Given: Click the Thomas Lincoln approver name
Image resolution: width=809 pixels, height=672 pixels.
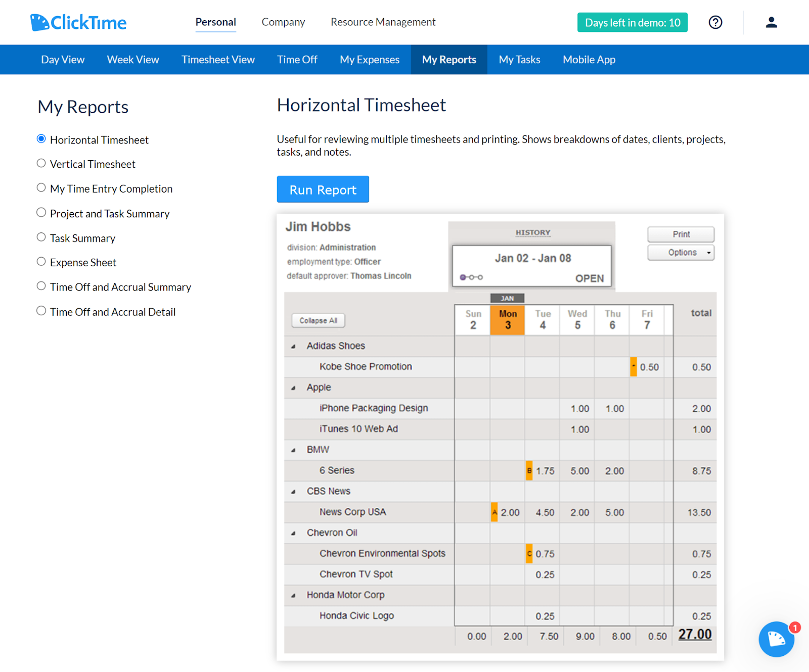Looking at the screenshot, I should (x=381, y=276).
